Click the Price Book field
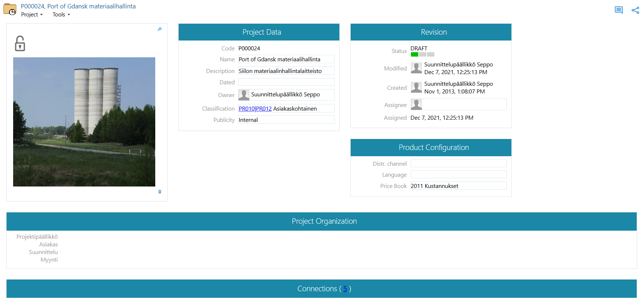644x300 pixels. (458, 186)
